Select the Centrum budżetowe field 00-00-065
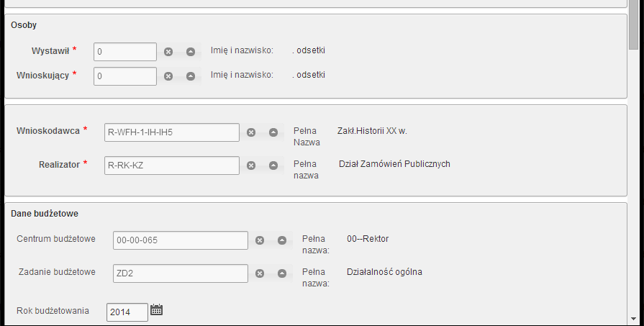Image resolution: width=644 pixels, height=326 pixels. coord(181,240)
